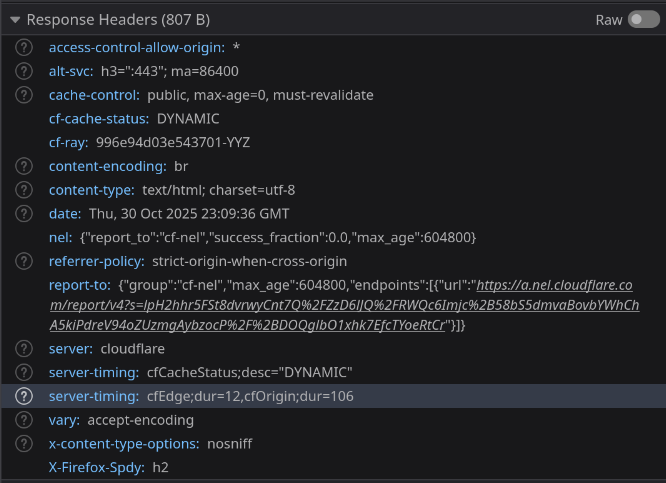Open the content-type help question icon

coord(24,190)
